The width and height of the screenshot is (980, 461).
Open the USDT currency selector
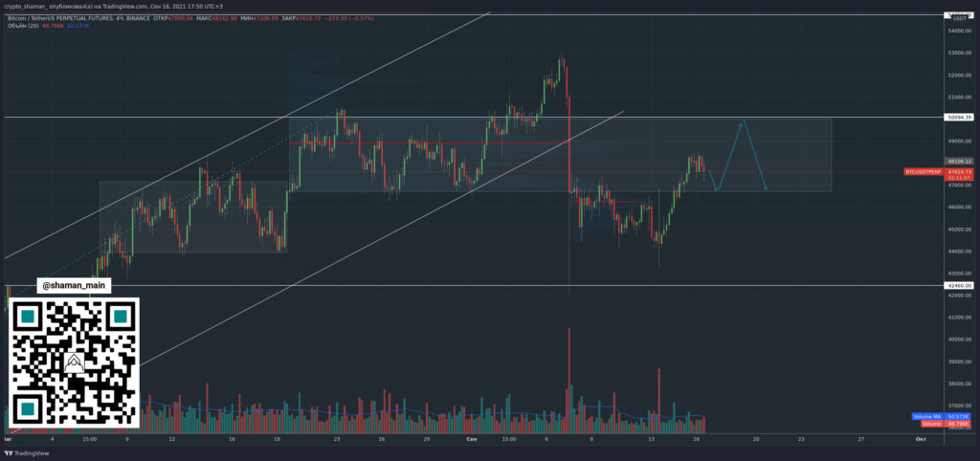pyautogui.click(x=958, y=15)
